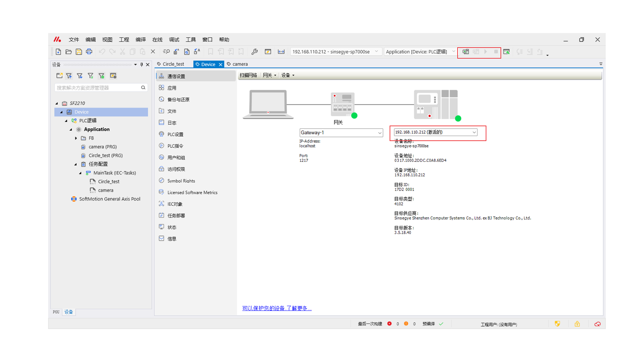Click the 搜索解决方案资源管理器 search field
This screenshot has width=644, height=362.
coord(97,88)
